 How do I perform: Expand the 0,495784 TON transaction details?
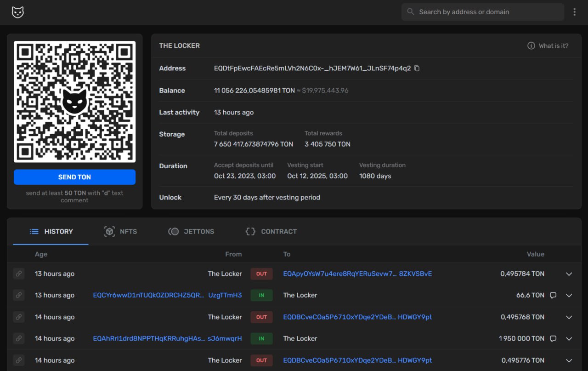569,274
